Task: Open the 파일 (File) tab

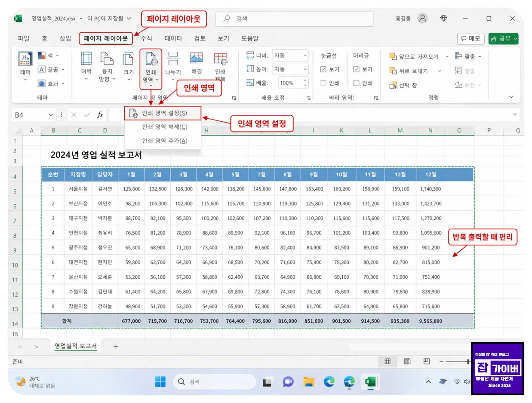Action: click(x=24, y=38)
